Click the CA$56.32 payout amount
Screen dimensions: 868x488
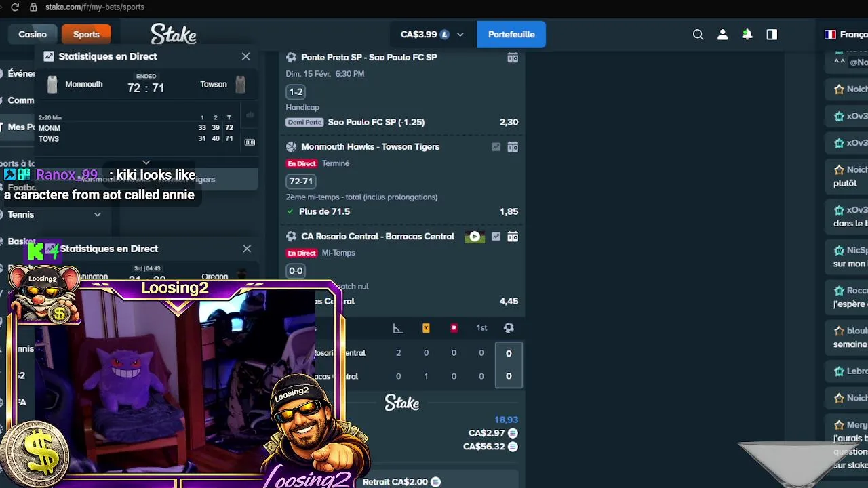pos(484,447)
